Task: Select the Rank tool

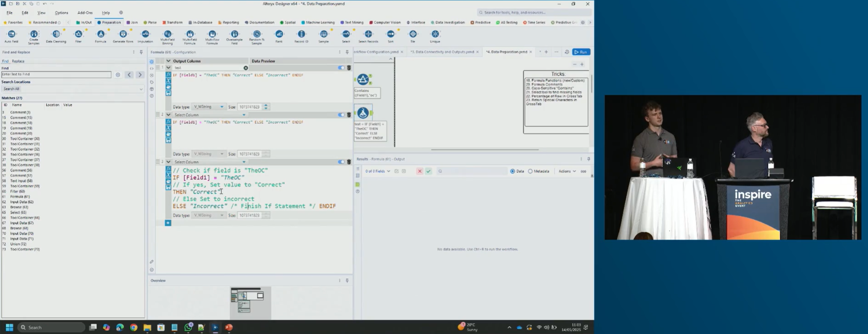Action: pos(279,36)
